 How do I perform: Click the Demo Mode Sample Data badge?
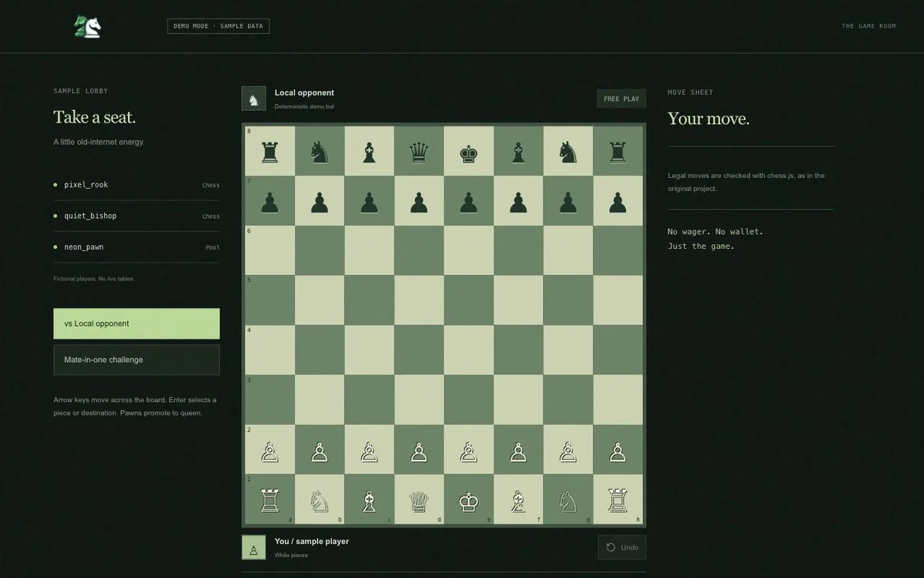[x=218, y=26]
